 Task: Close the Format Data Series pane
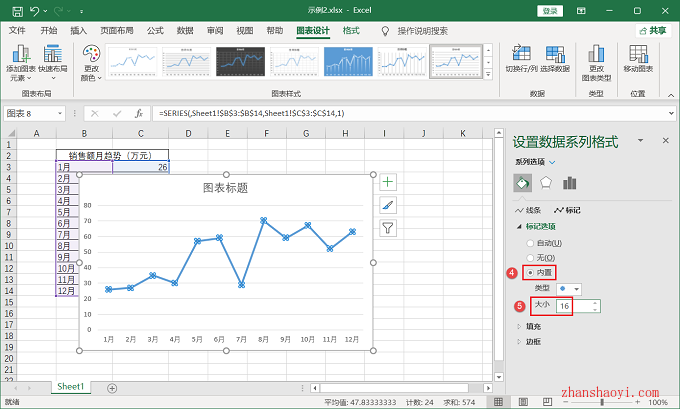tap(666, 141)
